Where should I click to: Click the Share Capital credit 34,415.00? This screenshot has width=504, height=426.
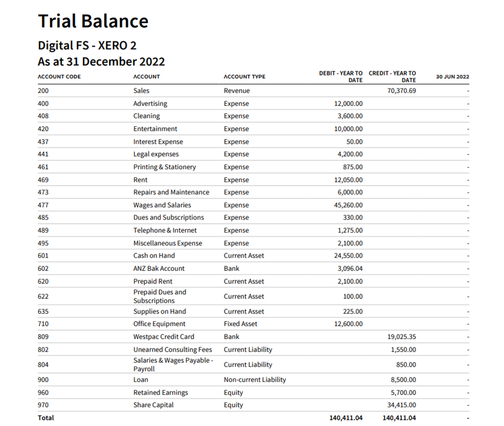tap(401, 405)
